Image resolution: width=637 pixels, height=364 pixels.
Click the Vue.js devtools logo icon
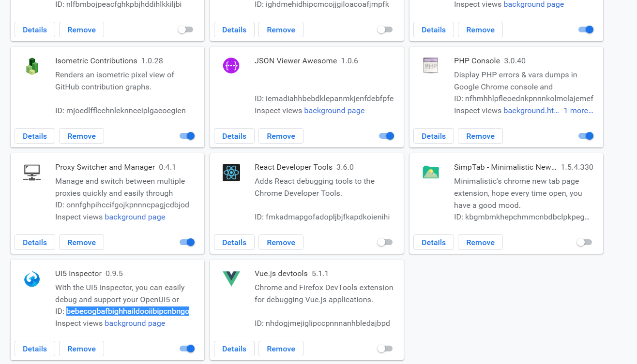pyautogui.click(x=231, y=278)
